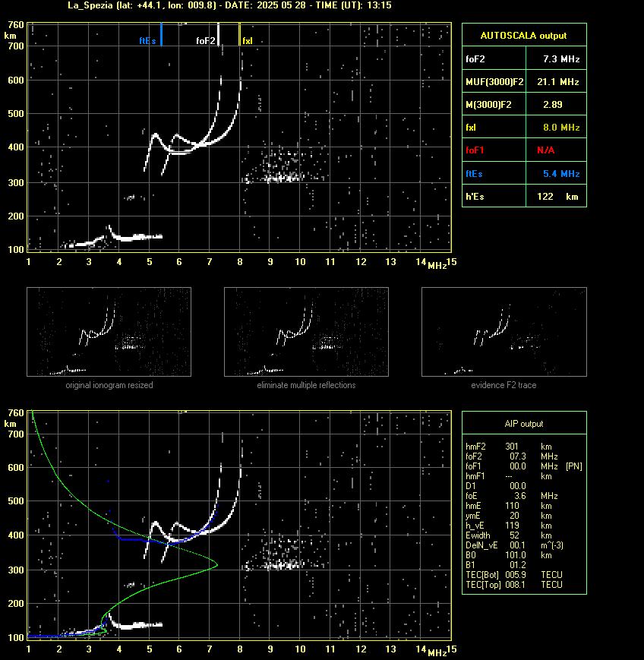This screenshot has height=660, width=644.
Task: Select the red foF1 N/A value
Action: (546, 150)
